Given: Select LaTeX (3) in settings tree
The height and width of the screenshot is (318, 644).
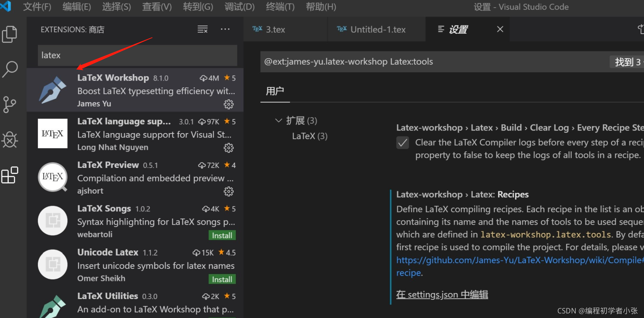Looking at the screenshot, I should pyautogui.click(x=310, y=136).
